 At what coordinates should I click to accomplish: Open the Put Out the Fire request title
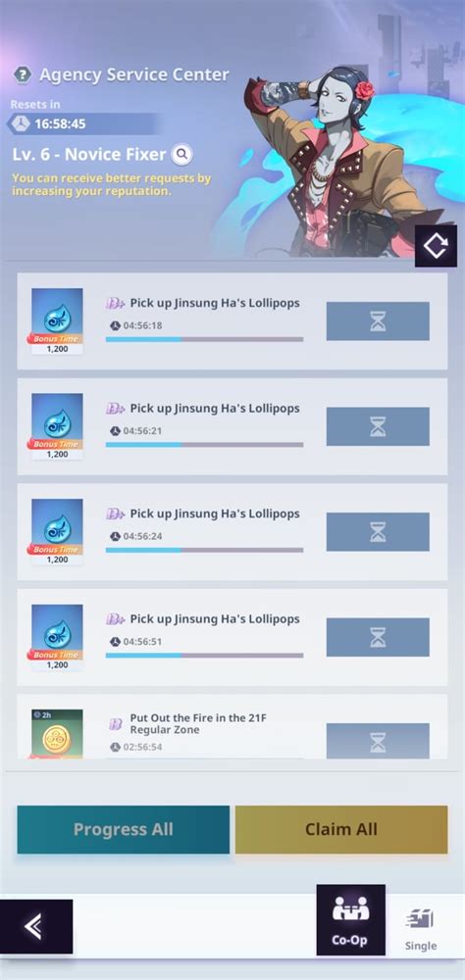click(198, 724)
